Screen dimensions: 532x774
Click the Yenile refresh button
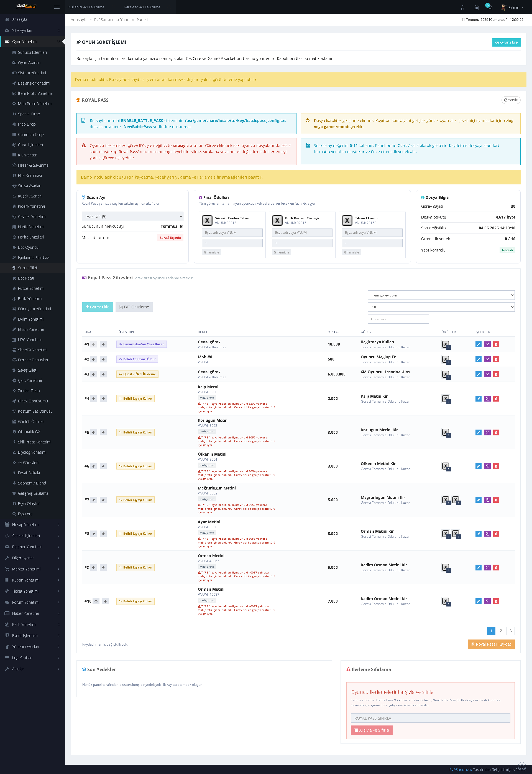pyautogui.click(x=511, y=100)
